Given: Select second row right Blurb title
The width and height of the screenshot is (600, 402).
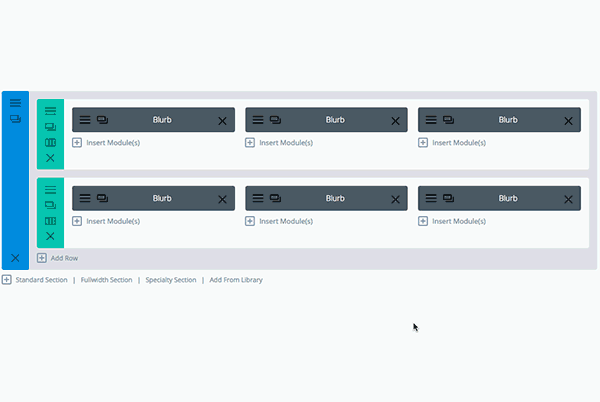Looking at the screenshot, I should [x=508, y=198].
